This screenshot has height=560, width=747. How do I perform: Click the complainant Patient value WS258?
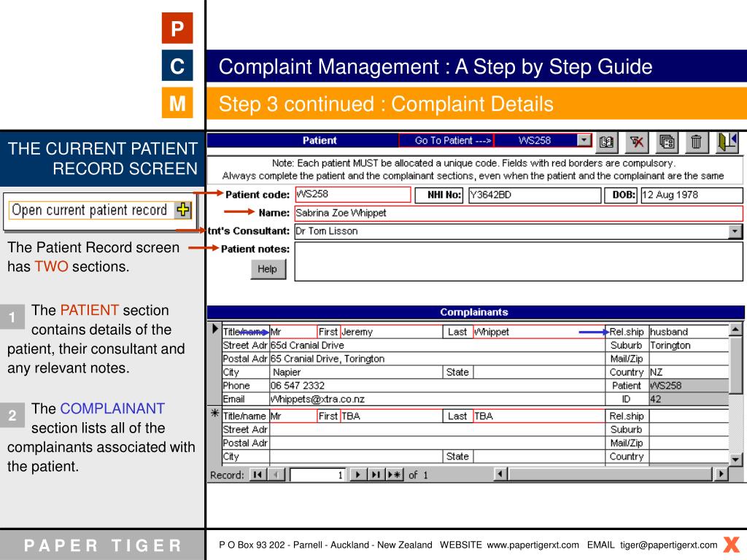pos(689,385)
